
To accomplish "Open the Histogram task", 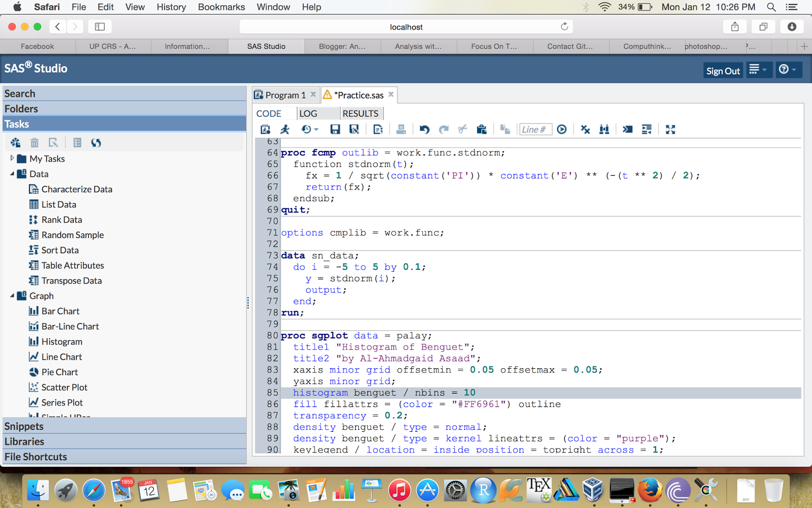I will coord(56,341).
